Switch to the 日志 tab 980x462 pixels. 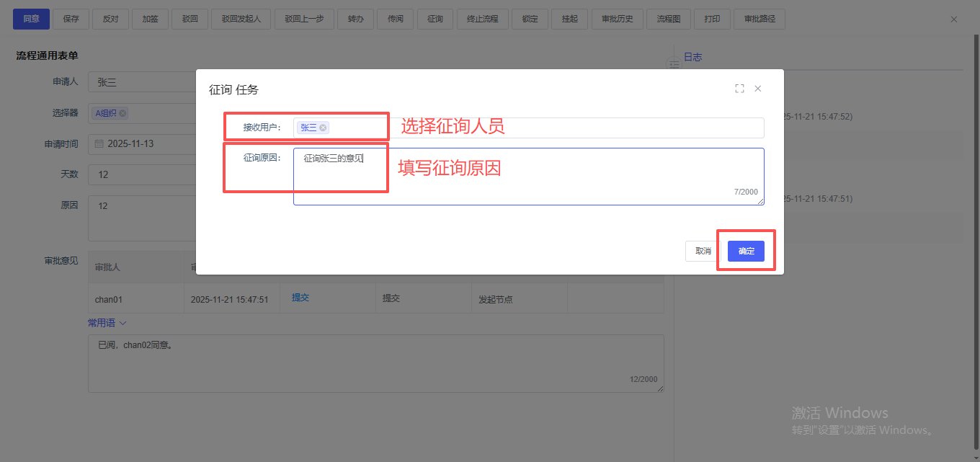click(692, 57)
